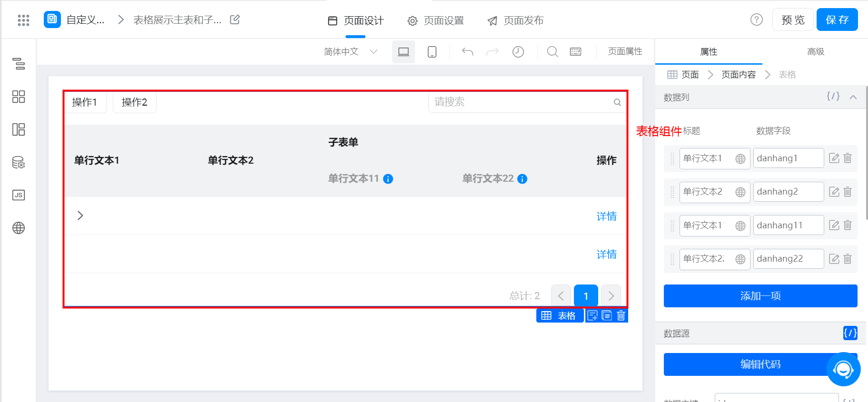
Task: Click the 操作1 button in the table
Action: 85,102
